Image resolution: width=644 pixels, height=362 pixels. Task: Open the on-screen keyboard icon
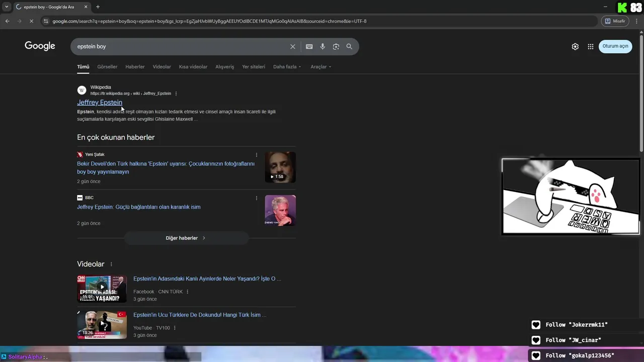pos(309,46)
